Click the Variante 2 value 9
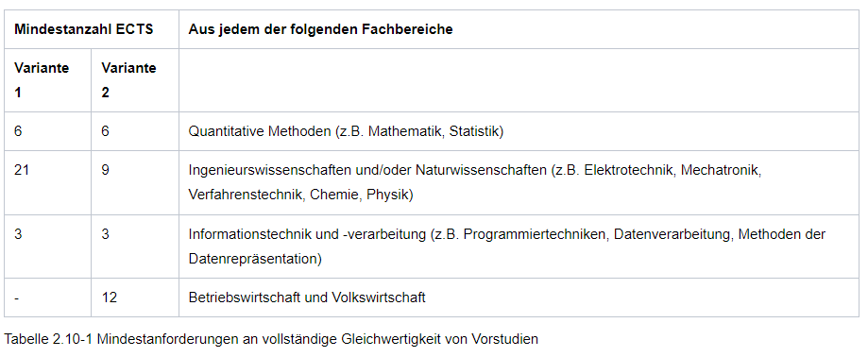This screenshot has width=868, height=357. click(105, 170)
